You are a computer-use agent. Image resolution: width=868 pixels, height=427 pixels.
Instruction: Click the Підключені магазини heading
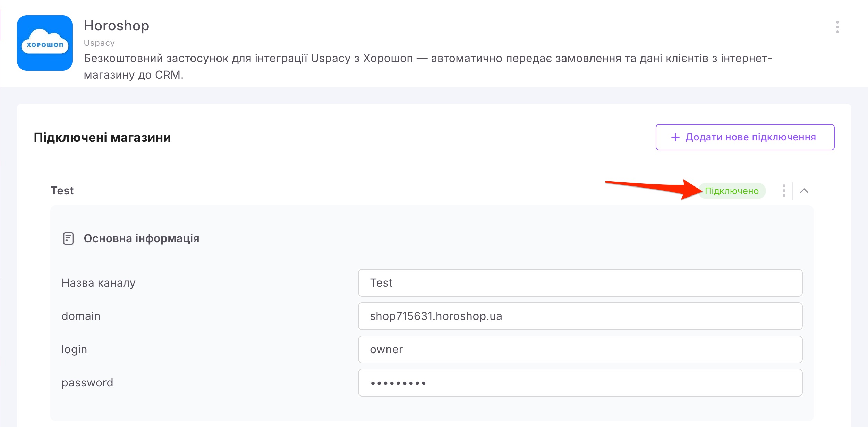pos(102,138)
